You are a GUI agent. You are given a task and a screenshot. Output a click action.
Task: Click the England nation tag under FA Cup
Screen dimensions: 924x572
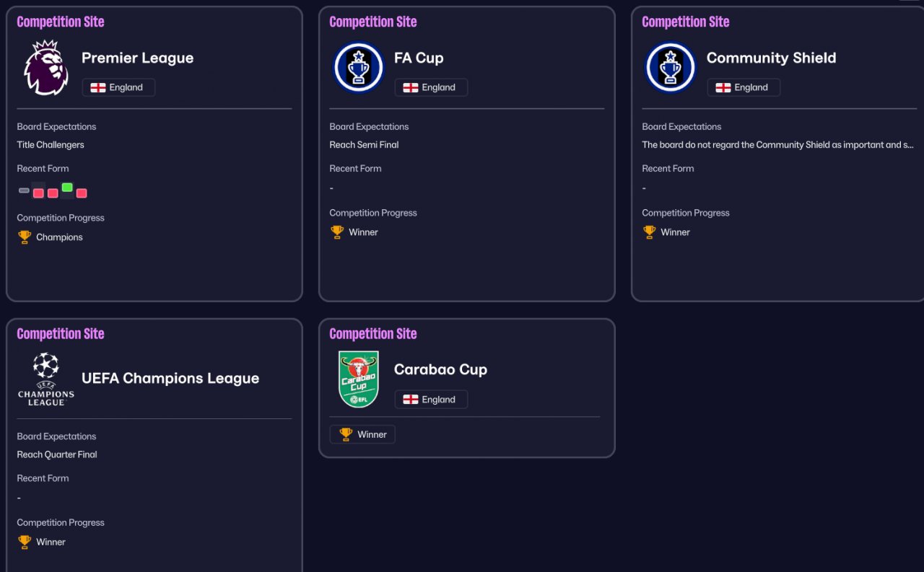click(431, 87)
